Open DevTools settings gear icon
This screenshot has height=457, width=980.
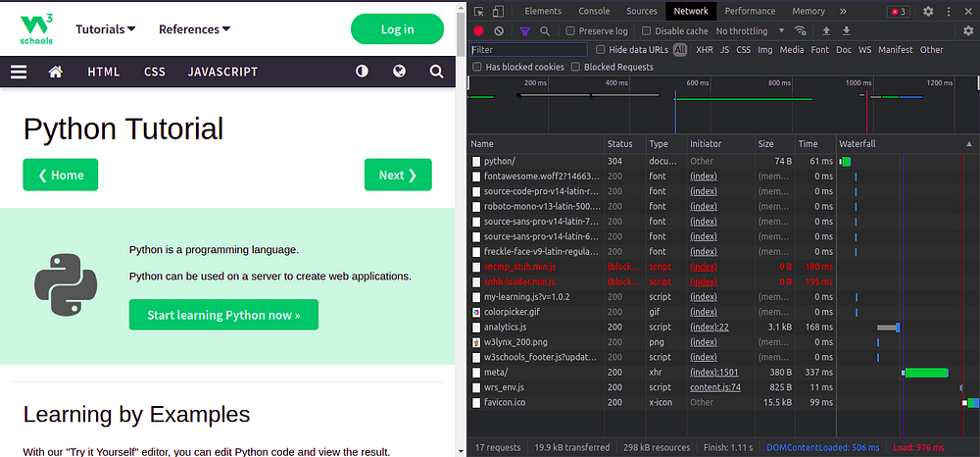pyautogui.click(x=928, y=11)
